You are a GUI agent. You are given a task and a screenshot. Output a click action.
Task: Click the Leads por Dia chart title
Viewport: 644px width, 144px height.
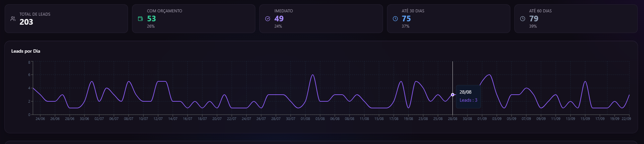[26, 51]
